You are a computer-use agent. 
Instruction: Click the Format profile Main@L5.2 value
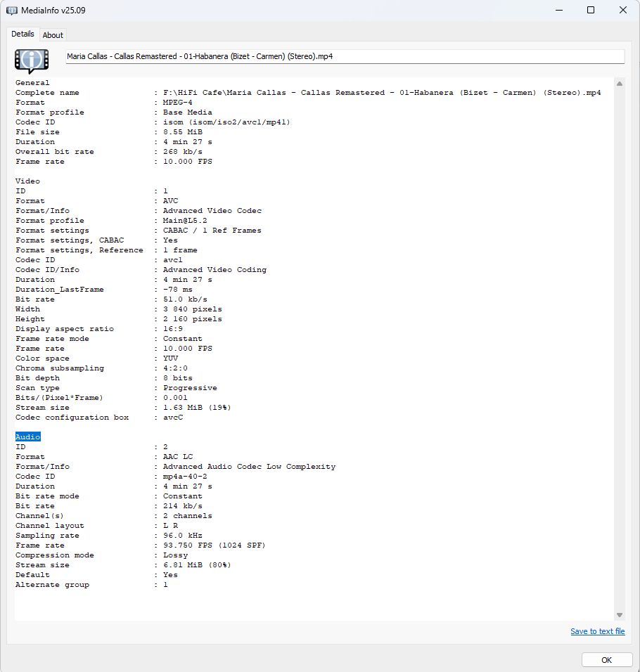[186, 220]
